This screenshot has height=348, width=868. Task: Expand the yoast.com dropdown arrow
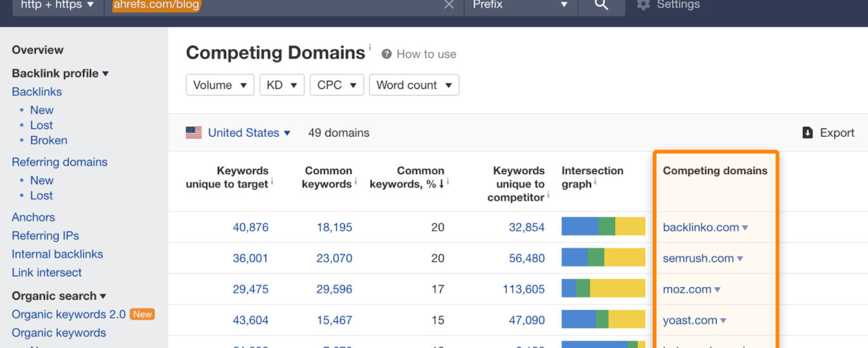coord(724,321)
